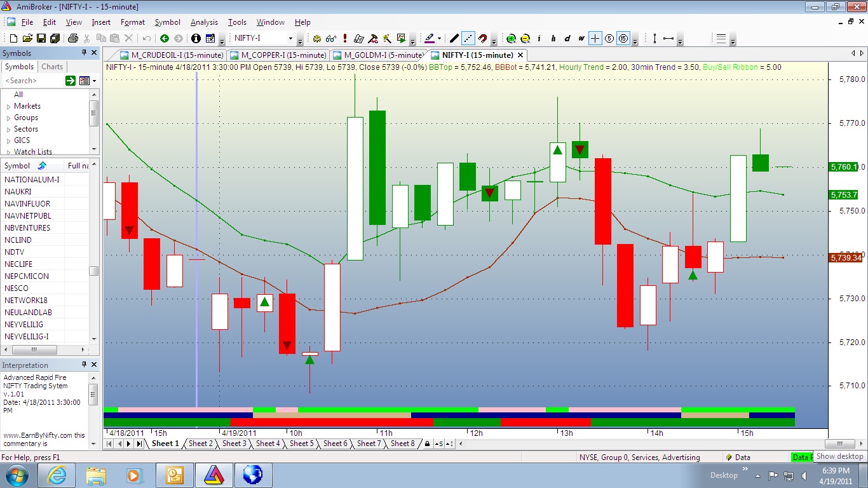
Task: Select the All category in the tree
Action: pyautogui.click(x=18, y=95)
